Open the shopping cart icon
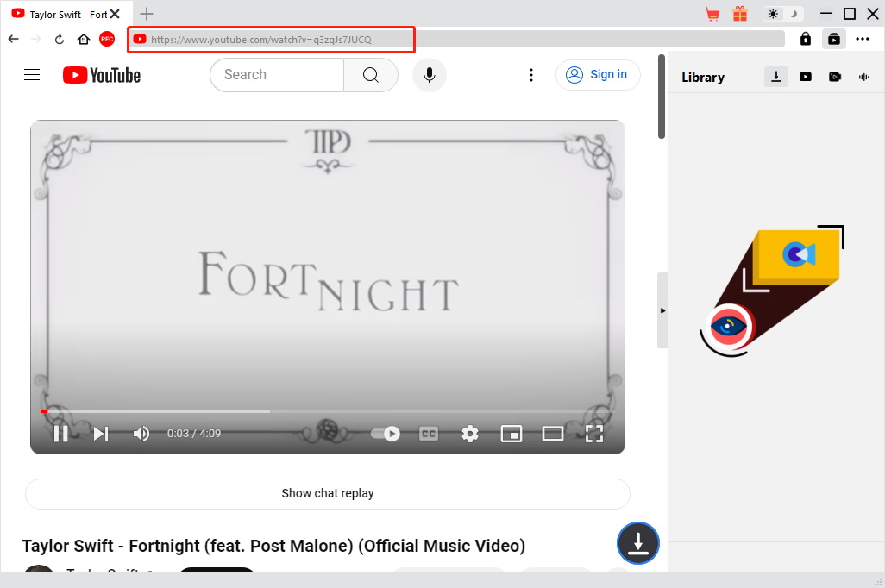Viewport: 885px width, 588px height. pos(712,14)
